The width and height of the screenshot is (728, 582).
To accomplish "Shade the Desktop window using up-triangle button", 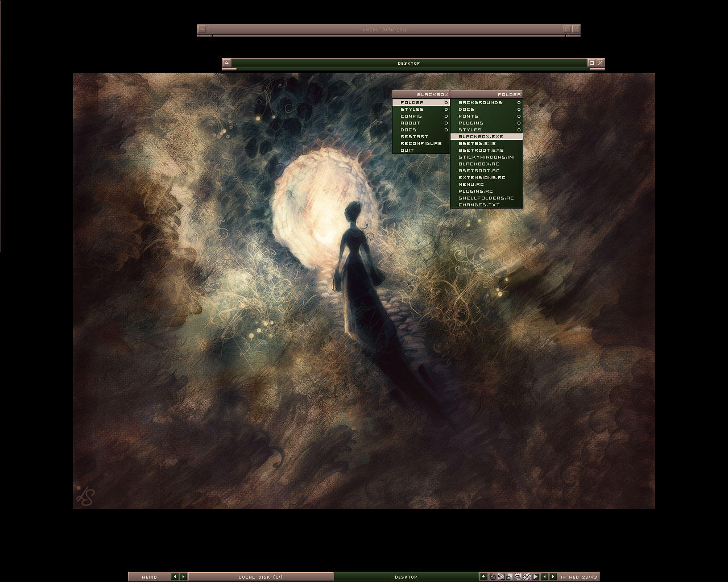I will 226,63.
